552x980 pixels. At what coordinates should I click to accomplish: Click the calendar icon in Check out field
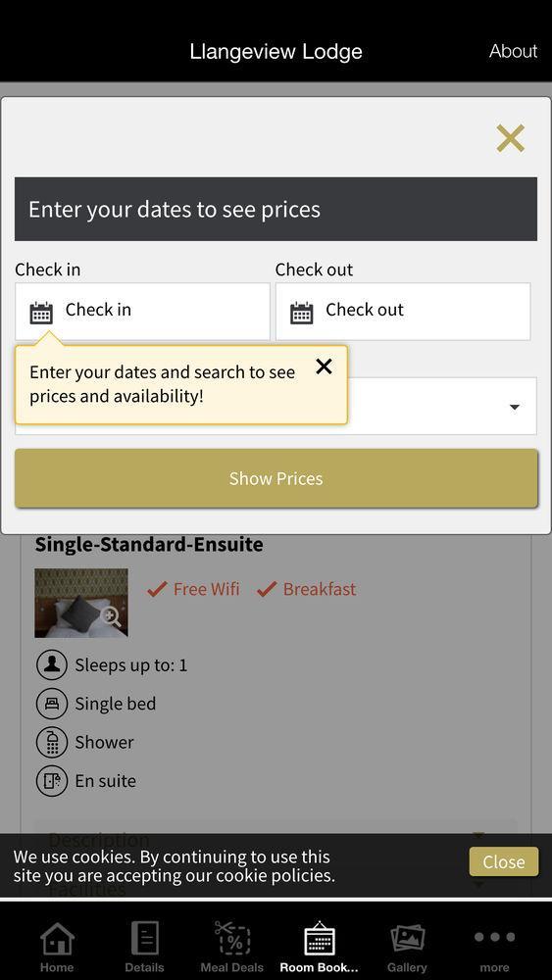[x=301, y=313]
